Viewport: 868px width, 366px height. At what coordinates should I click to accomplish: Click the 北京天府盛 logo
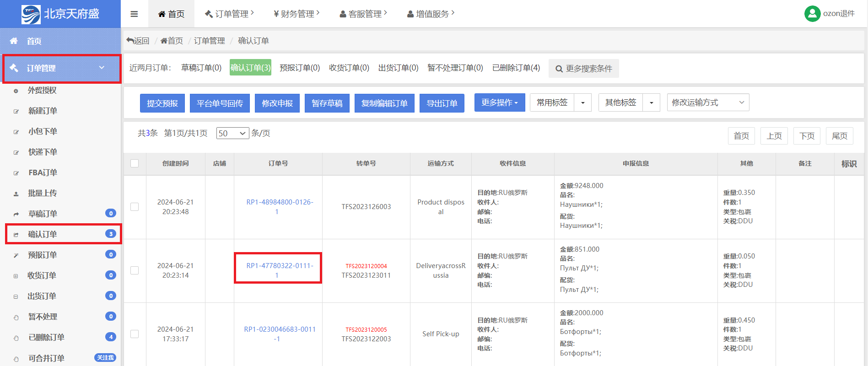pos(60,14)
